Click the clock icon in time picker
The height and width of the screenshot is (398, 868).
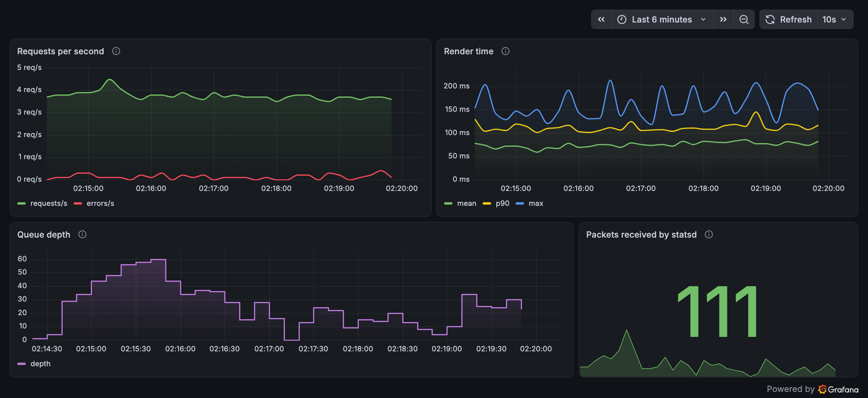pos(622,19)
